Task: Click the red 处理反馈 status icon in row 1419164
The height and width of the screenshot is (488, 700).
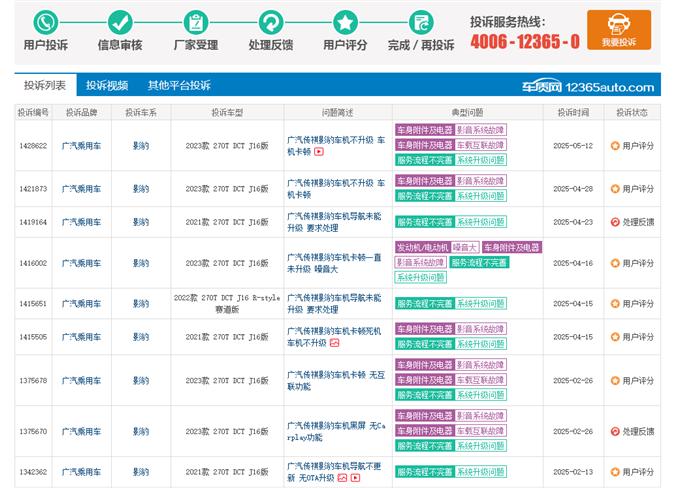Action: point(615,222)
